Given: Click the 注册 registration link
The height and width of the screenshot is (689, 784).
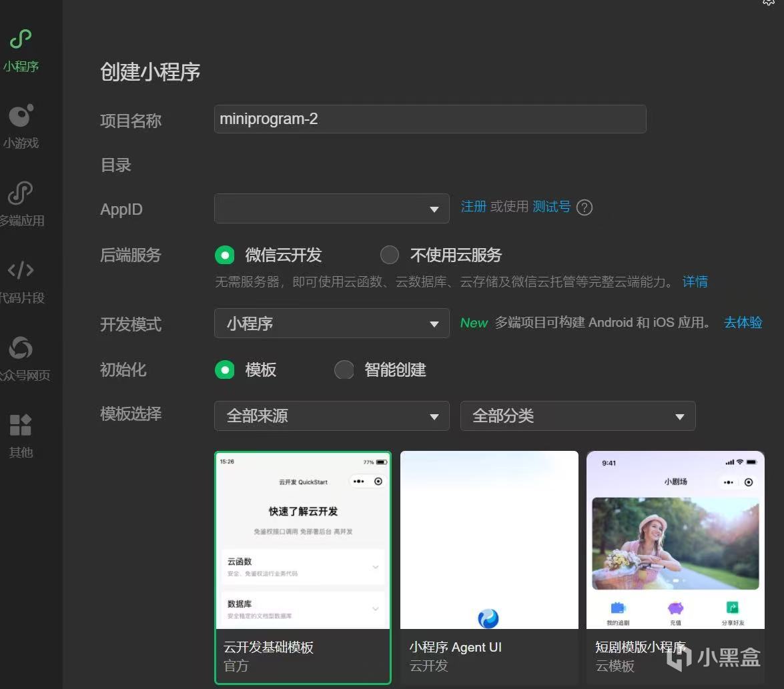Looking at the screenshot, I should tap(473, 206).
